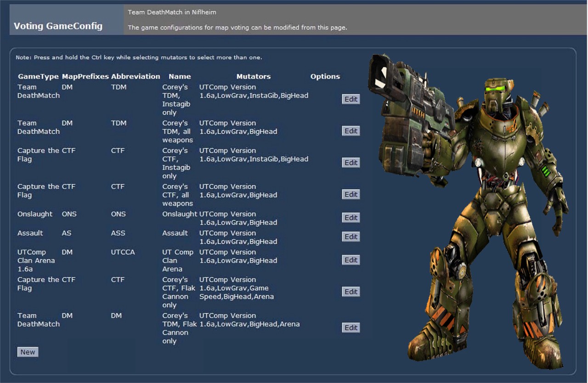
Task: Edit the Assault game config
Action: (351, 237)
